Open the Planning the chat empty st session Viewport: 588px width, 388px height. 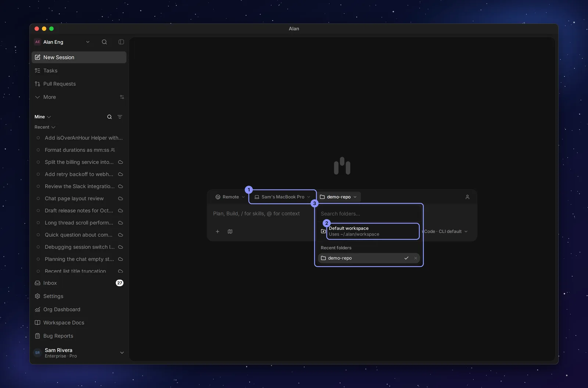(79, 259)
